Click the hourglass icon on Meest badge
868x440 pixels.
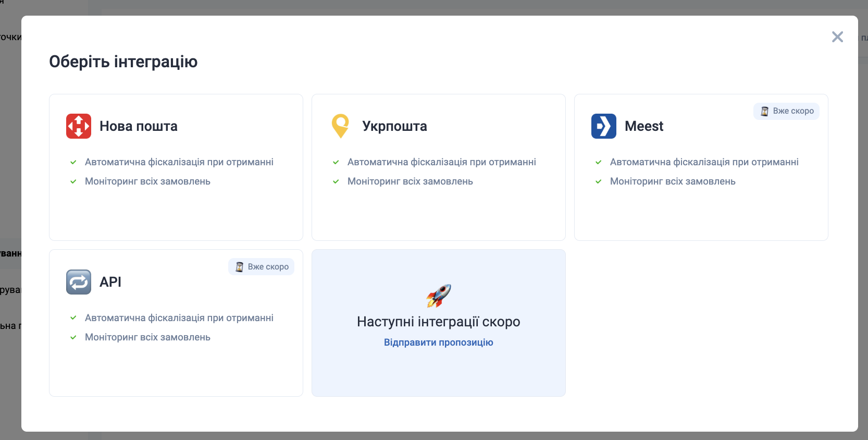[764, 111]
